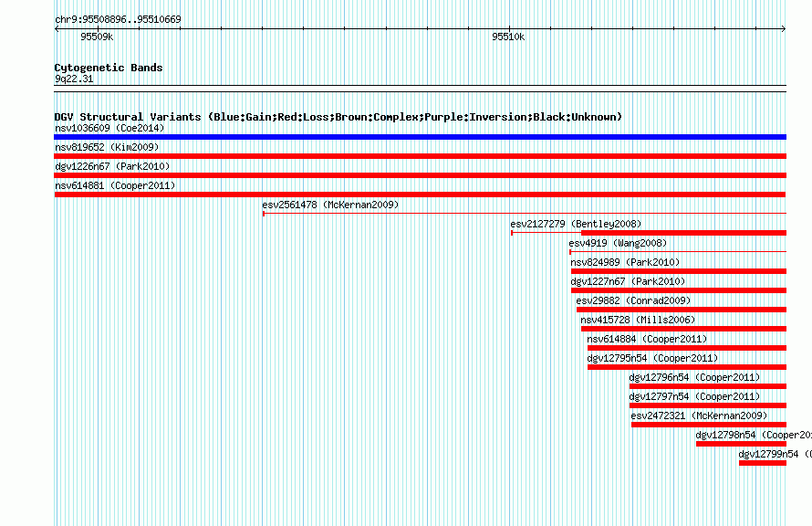Click the red bar under nsv824989

[x=679, y=271]
